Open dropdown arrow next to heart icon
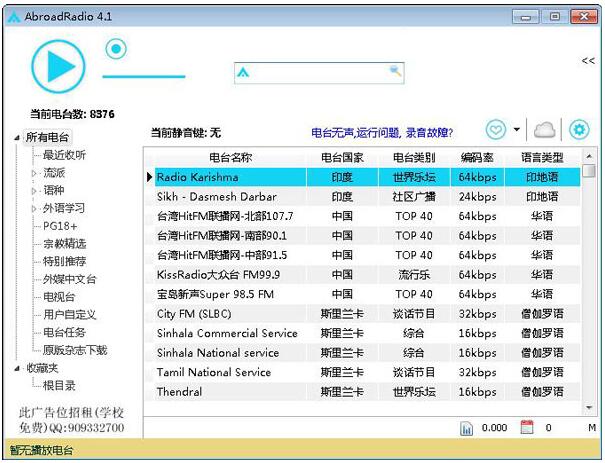 click(x=517, y=129)
